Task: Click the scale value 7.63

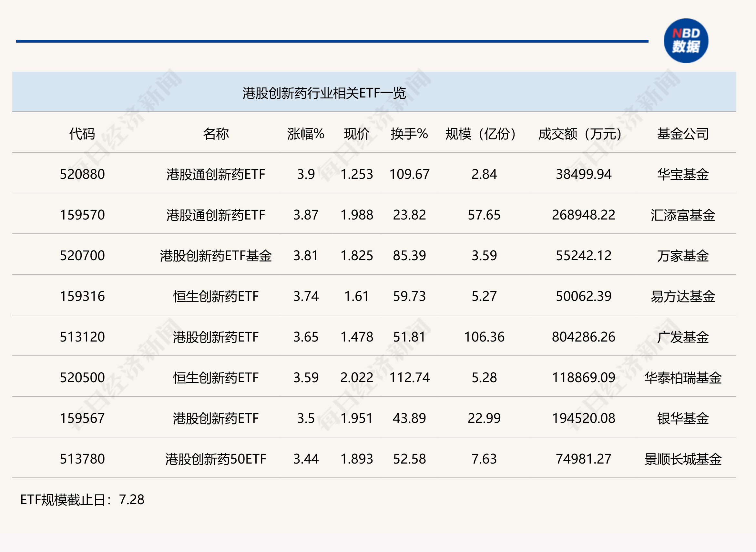Action: [x=484, y=459]
